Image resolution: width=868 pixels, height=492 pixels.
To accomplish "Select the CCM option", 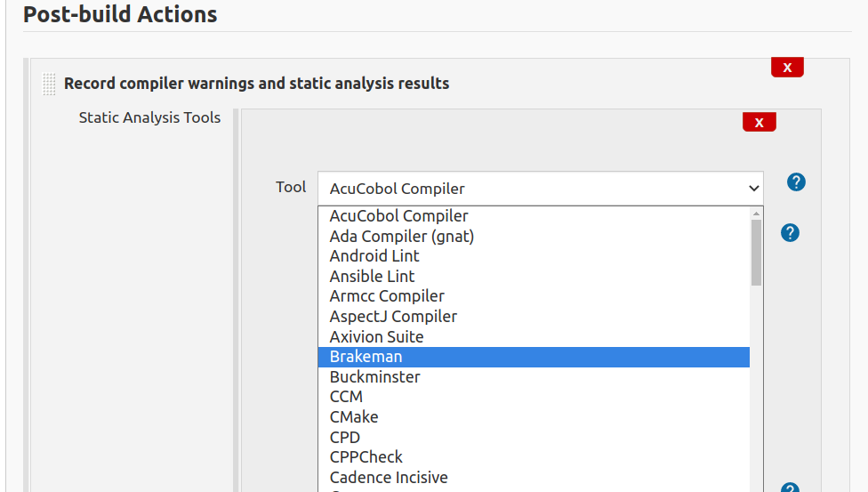I will pos(534,398).
